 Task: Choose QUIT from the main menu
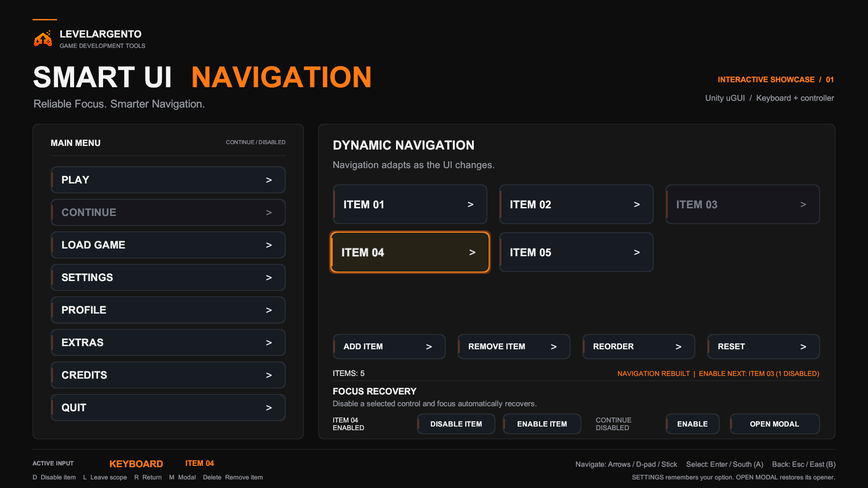click(168, 408)
